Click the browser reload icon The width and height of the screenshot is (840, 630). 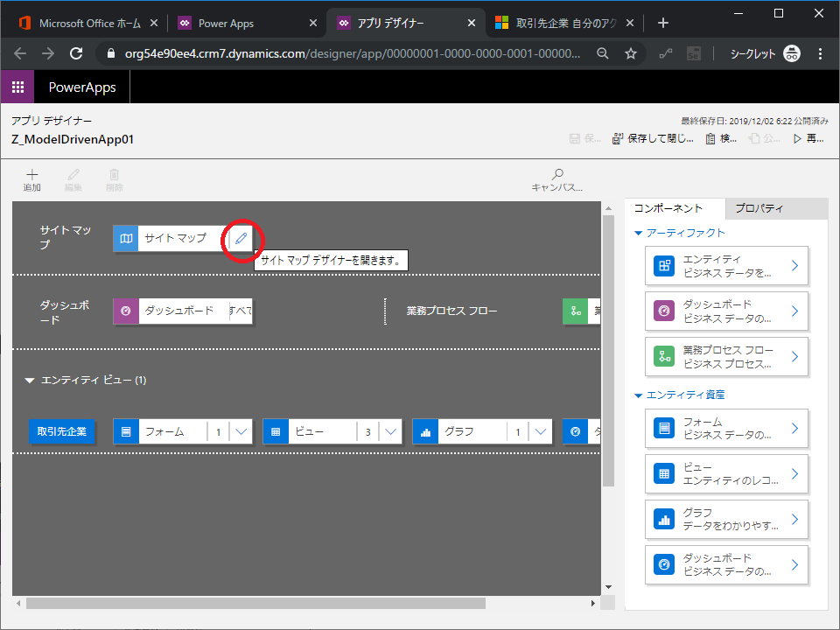pyautogui.click(x=76, y=53)
